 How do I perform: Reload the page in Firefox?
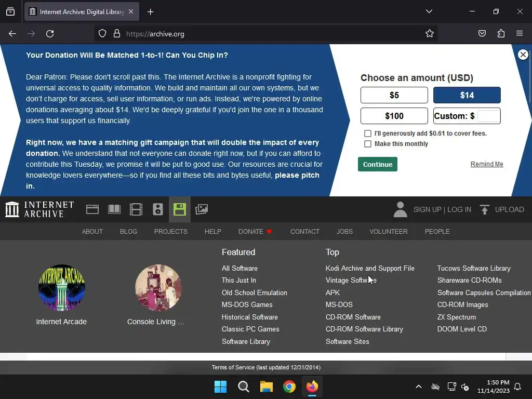(x=50, y=34)
